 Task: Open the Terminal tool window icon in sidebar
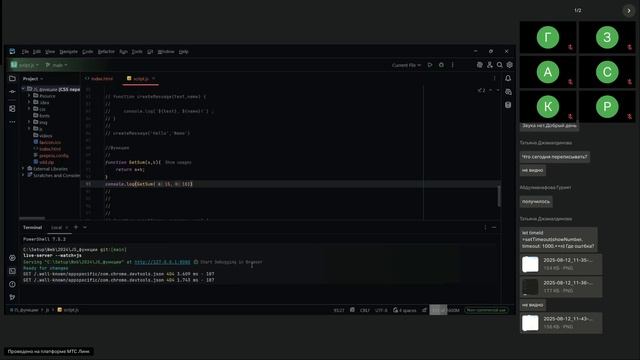pos(12,271)
